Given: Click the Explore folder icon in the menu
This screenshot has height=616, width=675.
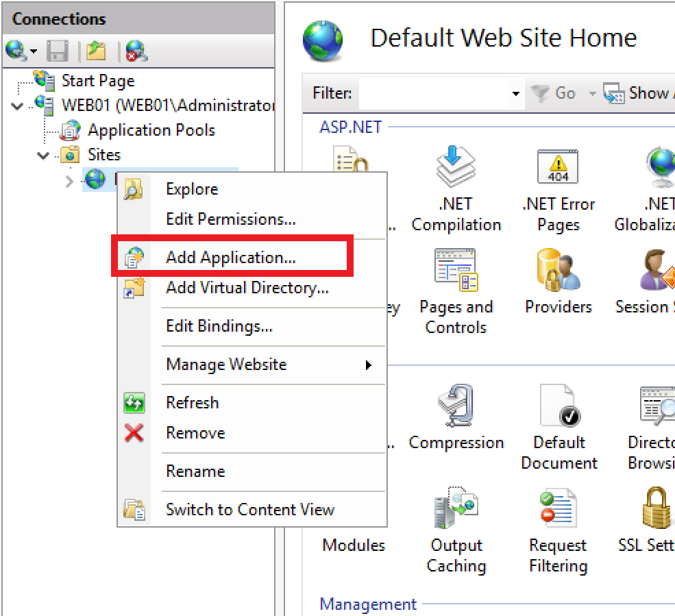Looking at the screenshot, I should tap(134, 189).
